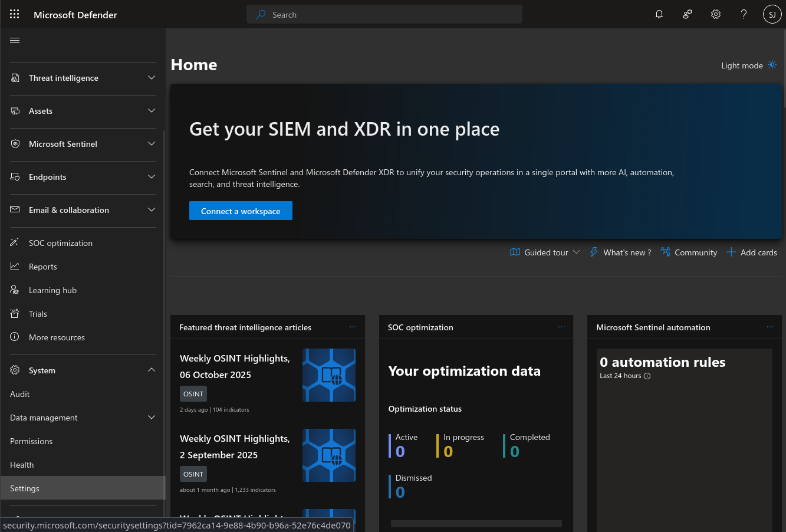Expand the Threat intelligence section
Screen dimensions: 786x532
click(x=83, y=78)
